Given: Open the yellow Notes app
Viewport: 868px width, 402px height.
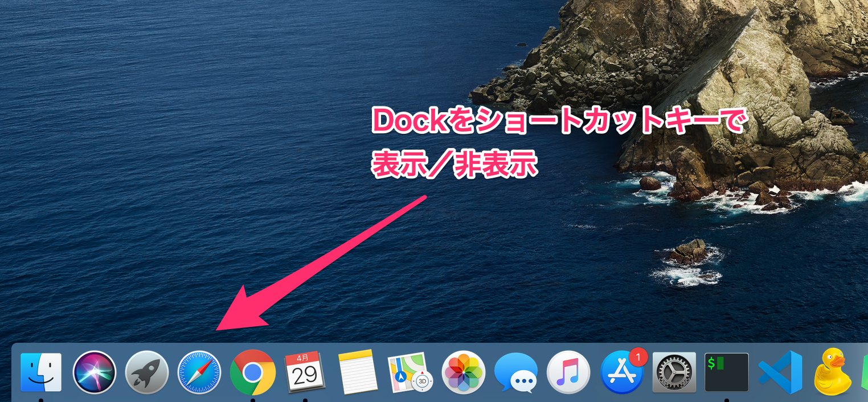Looking at the screenshot, I should tap(358, 372).
